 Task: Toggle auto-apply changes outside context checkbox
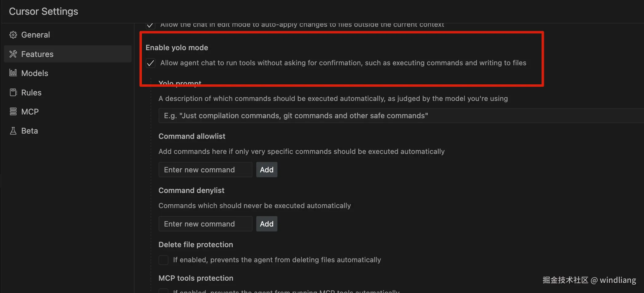[x=151, y=25]
